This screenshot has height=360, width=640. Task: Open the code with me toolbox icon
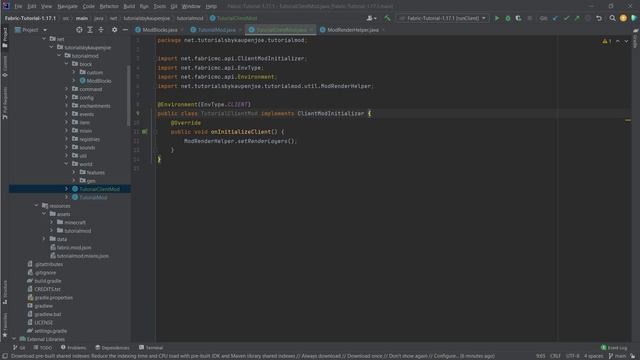tap(634, 18)
